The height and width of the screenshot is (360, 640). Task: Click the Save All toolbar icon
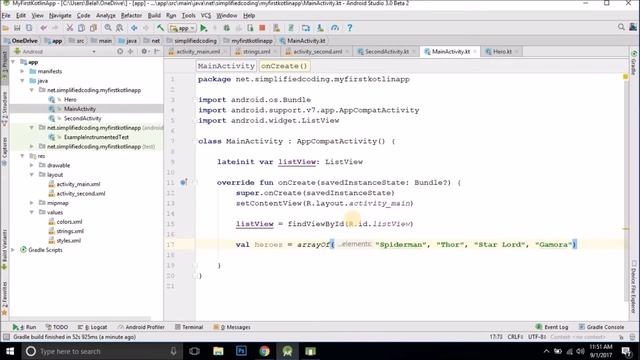click(17, 28)
